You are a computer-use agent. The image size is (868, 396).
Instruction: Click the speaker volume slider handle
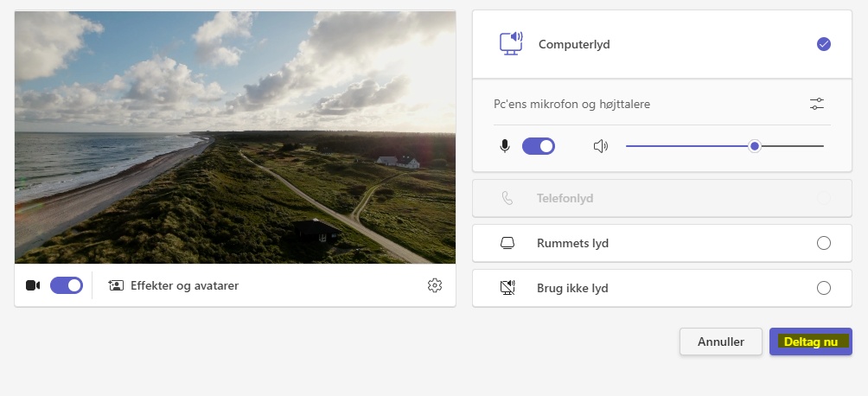(x=755, y=146)
